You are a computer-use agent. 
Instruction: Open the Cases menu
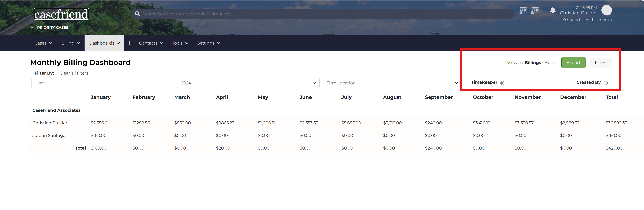(x=43, y=43)
